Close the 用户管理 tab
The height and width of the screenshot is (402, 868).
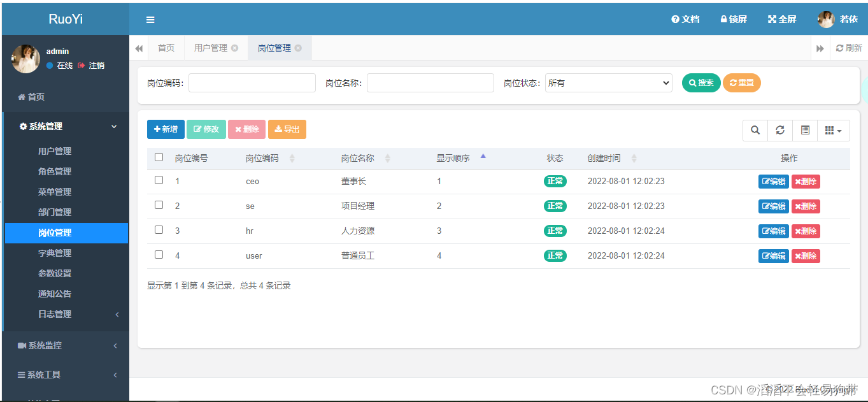tap(235, 48)
